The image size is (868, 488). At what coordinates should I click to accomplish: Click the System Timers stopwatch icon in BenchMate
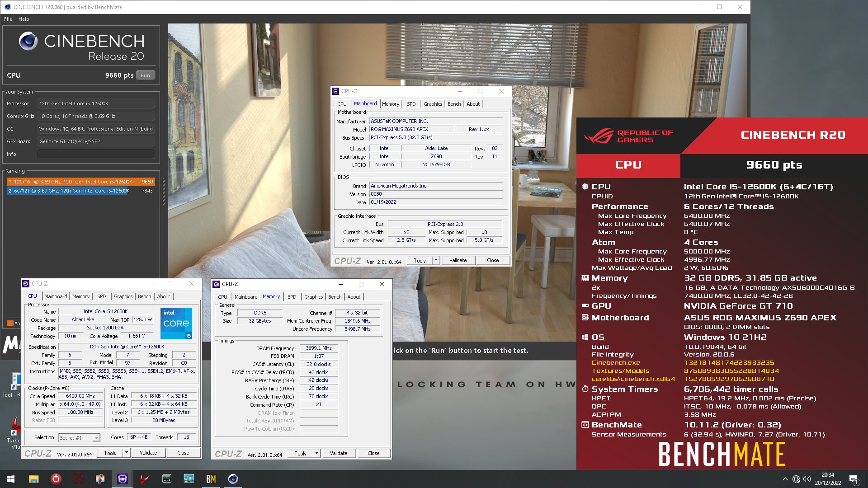point(585,389)
